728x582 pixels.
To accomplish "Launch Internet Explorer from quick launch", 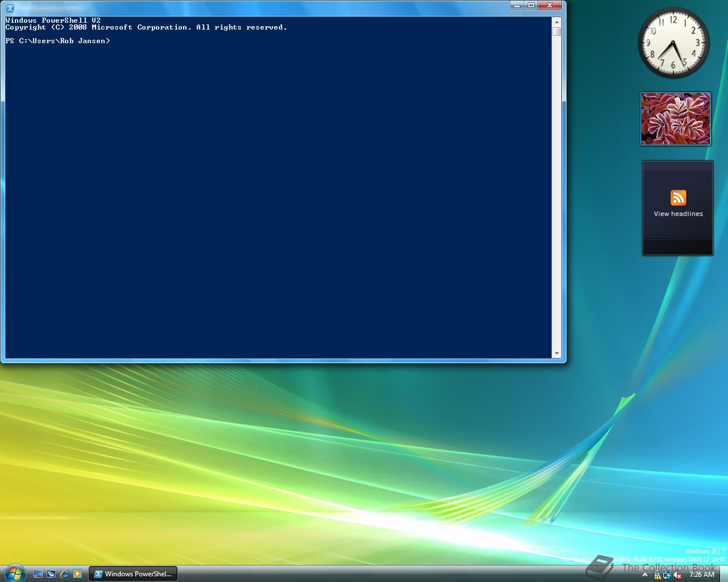I will coord(64,574).
